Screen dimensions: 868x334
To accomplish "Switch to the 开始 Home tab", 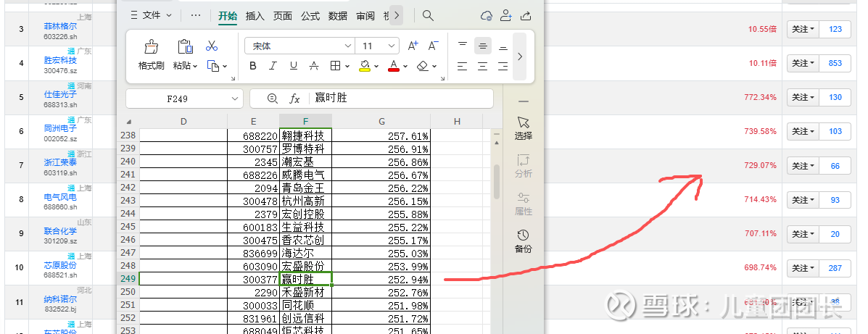I will (x=228, y=16).
